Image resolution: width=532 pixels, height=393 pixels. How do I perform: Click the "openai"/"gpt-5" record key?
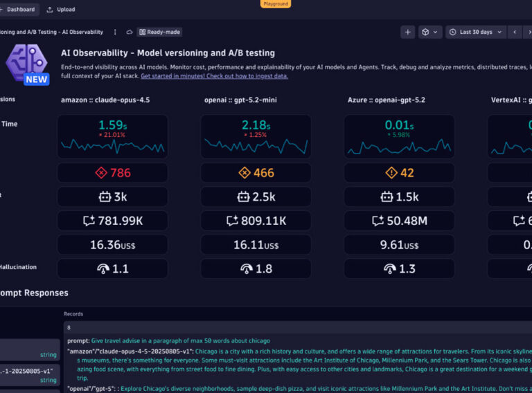92,389
